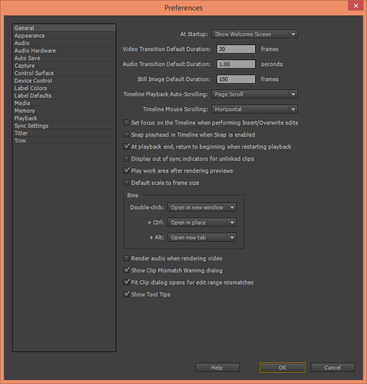Open the Audio preferences category

(64, 43)
